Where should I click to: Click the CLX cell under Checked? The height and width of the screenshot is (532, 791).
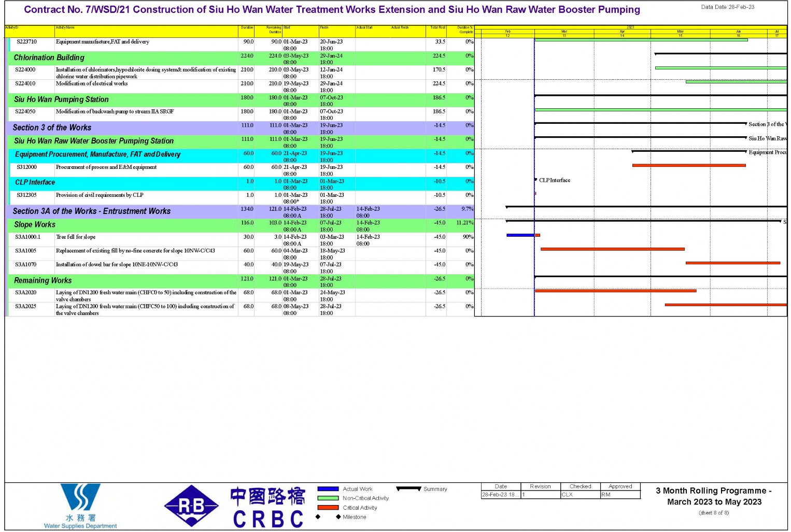pyautogui.click(x=580, y=495)
